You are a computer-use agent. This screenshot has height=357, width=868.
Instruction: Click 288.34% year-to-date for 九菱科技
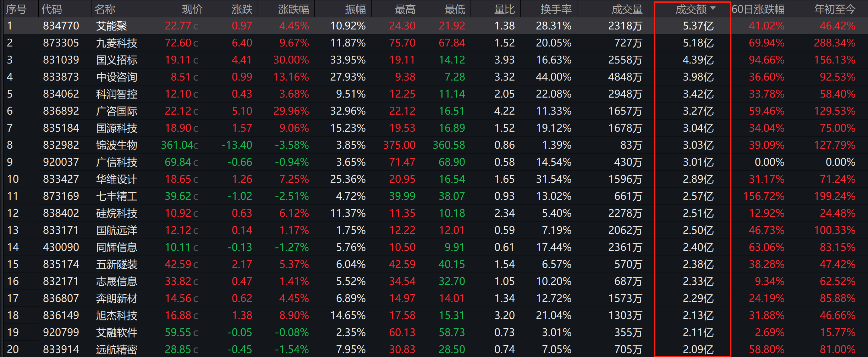835,43
